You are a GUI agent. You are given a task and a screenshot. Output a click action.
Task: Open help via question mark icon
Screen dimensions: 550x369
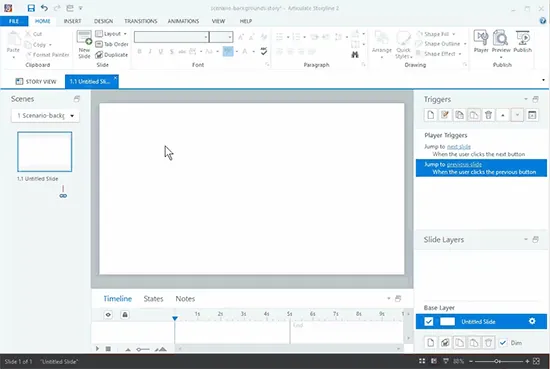[x=543, y=21]
